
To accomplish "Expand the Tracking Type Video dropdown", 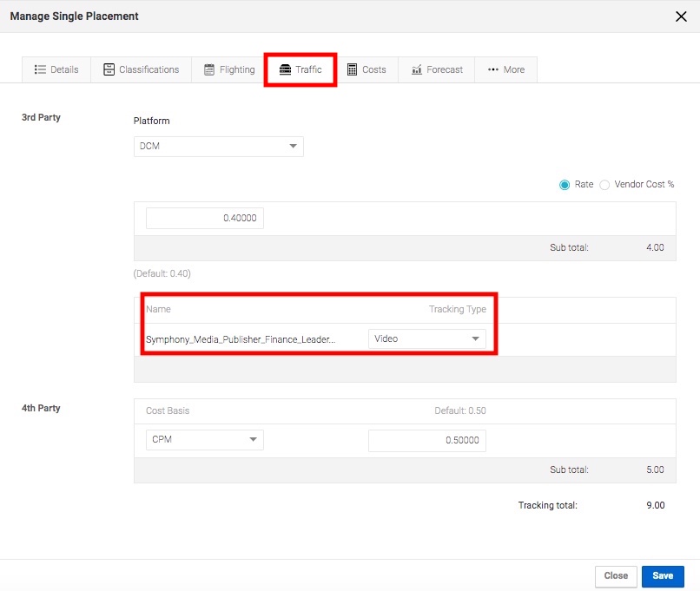I will coord(426,339).
